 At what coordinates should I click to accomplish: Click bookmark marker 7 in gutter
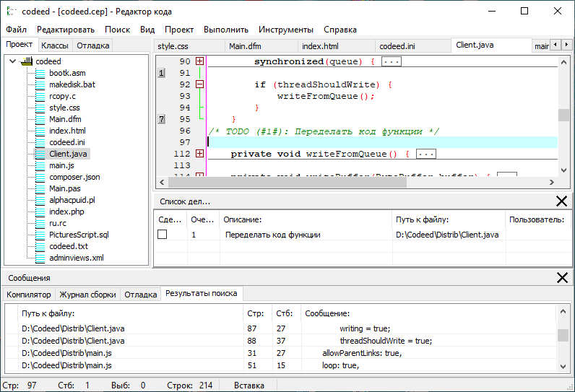(x=161, y=119)
